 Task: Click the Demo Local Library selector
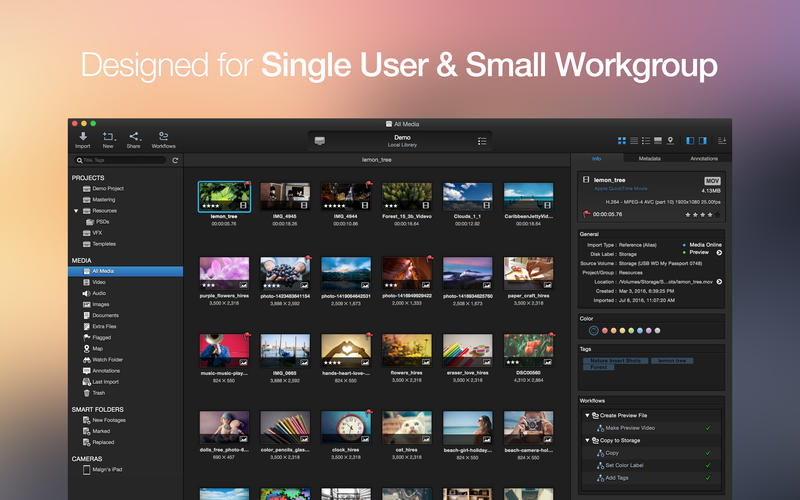click(401, 141)
